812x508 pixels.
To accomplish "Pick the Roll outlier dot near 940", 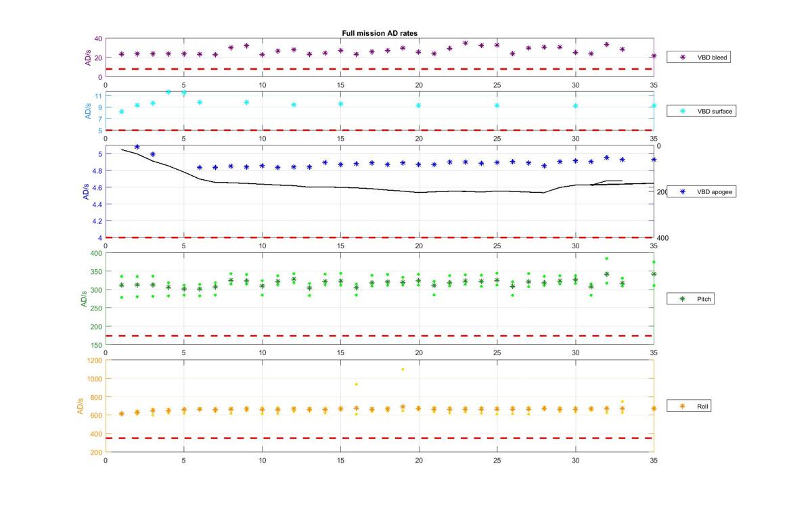I will pyautogui.click(x=356, y=384).
